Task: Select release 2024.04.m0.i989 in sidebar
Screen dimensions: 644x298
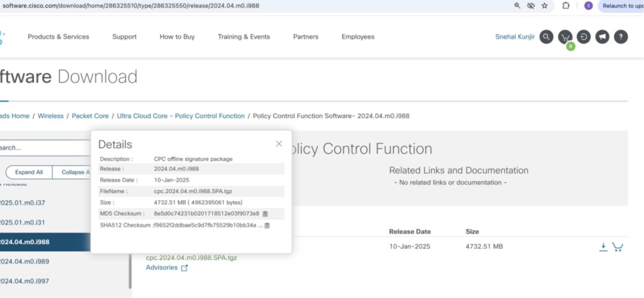Action: point(25,261)
